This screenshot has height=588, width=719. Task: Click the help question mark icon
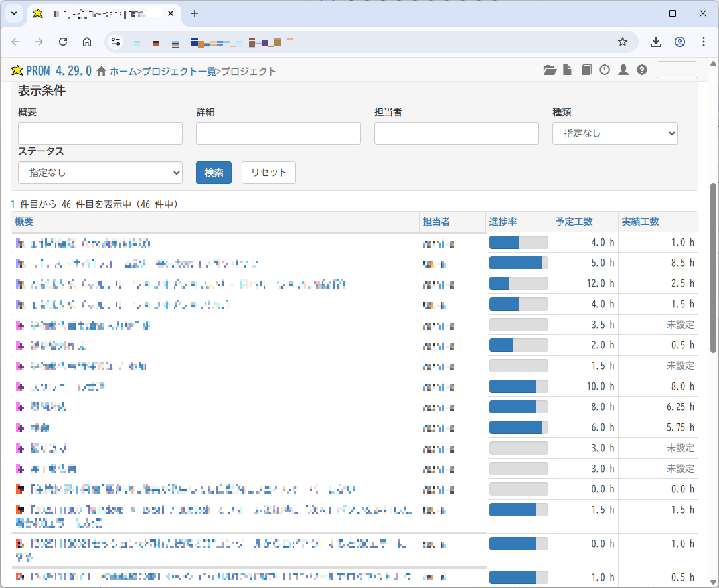[641, 70]
